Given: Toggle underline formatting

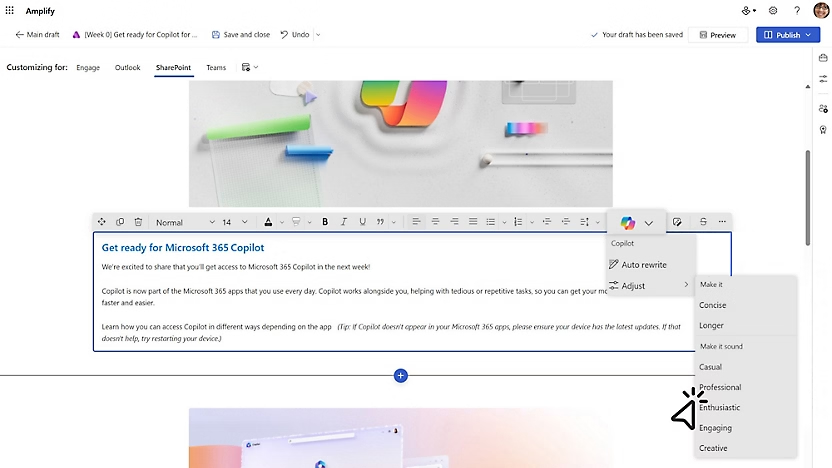Looking at the screenshot, I should pos(361,222).
